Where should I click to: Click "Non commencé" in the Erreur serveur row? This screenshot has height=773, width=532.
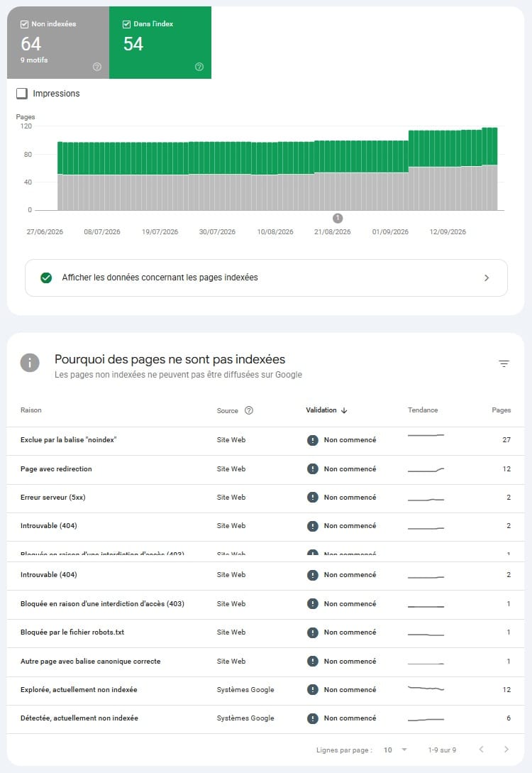[x=350, y=498]
